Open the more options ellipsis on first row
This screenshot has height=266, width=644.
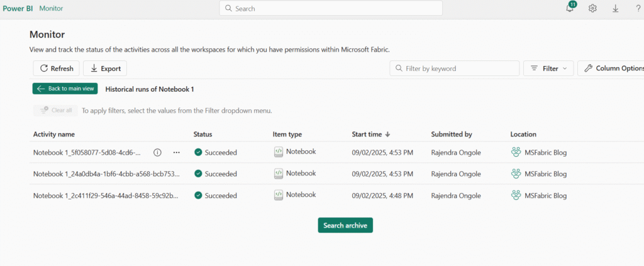coord(177,152)
